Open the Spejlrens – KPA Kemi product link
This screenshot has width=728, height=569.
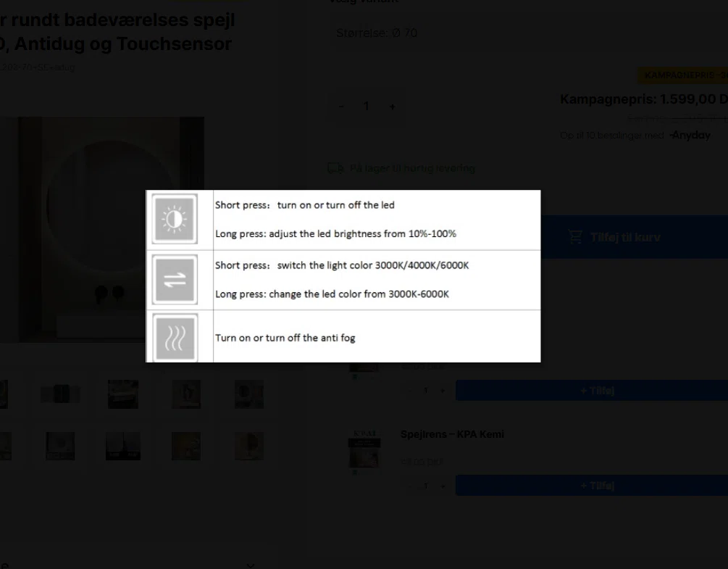452,434
